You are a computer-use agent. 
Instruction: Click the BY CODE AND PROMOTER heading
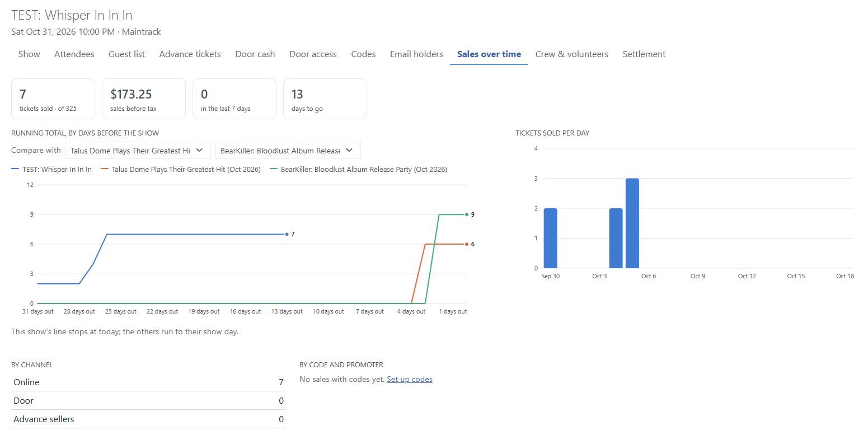coord(341,365)
